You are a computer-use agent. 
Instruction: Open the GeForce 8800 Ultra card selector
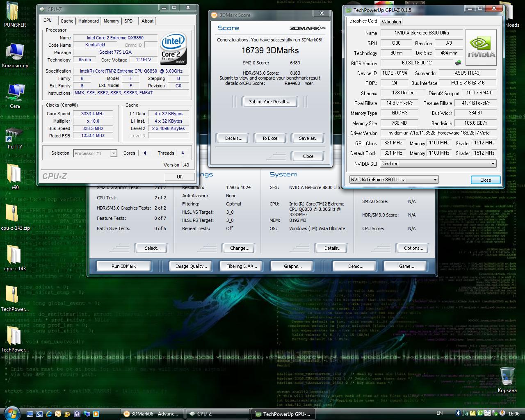pyautogui.click(x=435, y=180)
